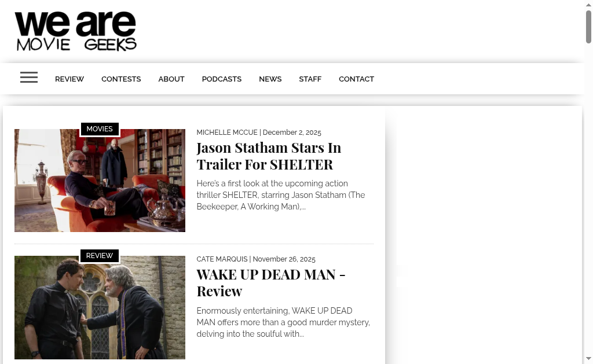Click the vertical page scrollbar thumb
Viewport: 593px width, 364px height.
tap(588, 26)
